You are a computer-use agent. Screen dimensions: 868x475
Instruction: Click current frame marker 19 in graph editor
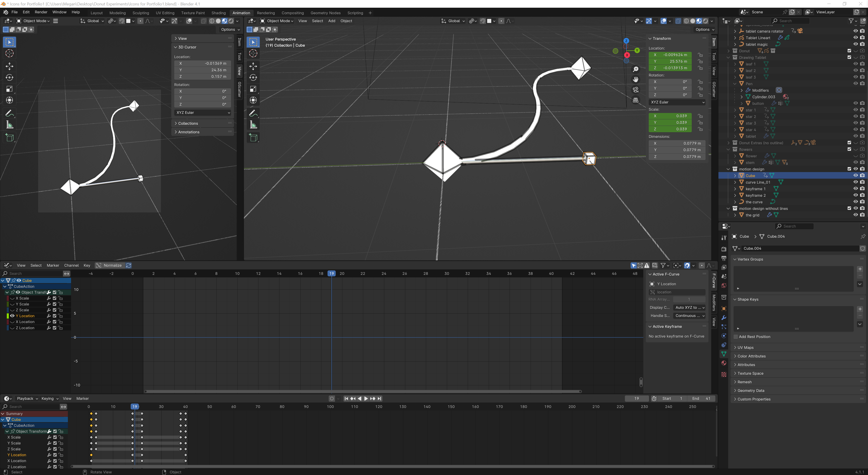(x=331, y=273)
